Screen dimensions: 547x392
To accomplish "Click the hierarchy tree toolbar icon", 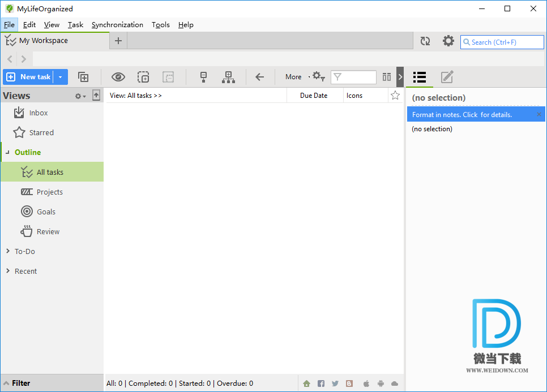I will (229, 77).
